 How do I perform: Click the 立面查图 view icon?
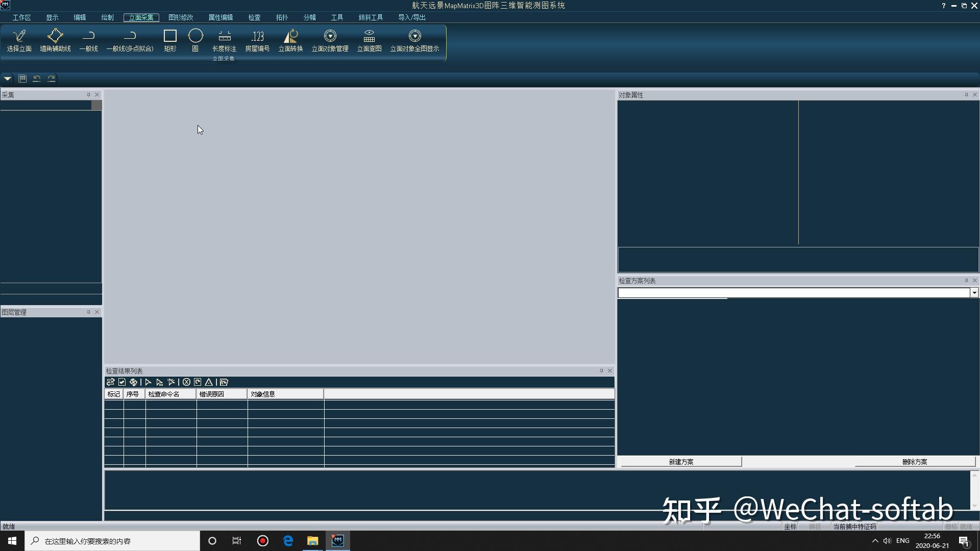tap(369, 40)
